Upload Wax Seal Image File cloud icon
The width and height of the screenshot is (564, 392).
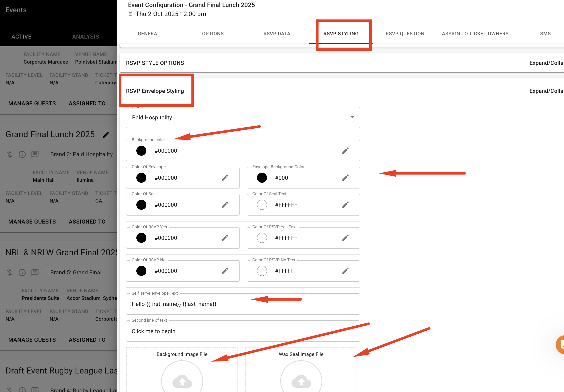(301, 381)
